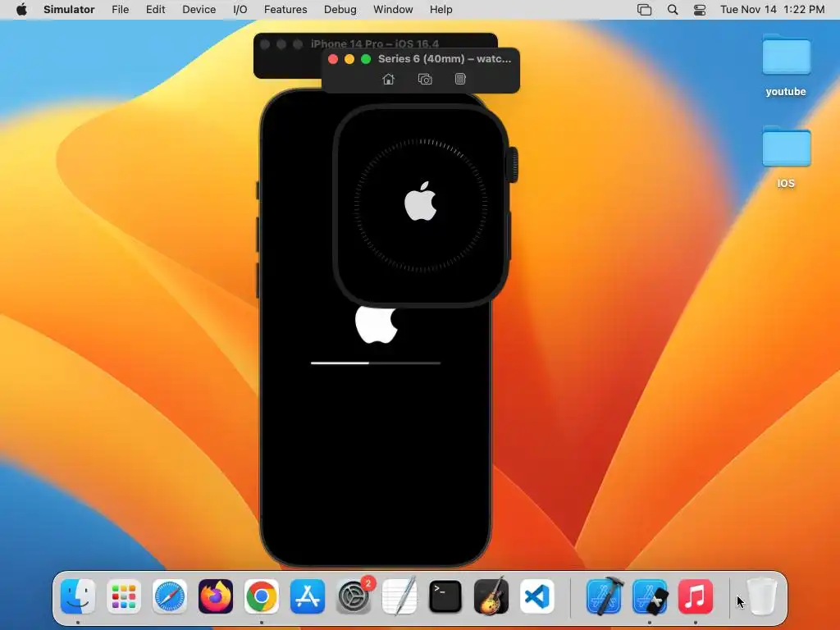
Task: Open the App Store from the Dock
Action: (308, 596)
